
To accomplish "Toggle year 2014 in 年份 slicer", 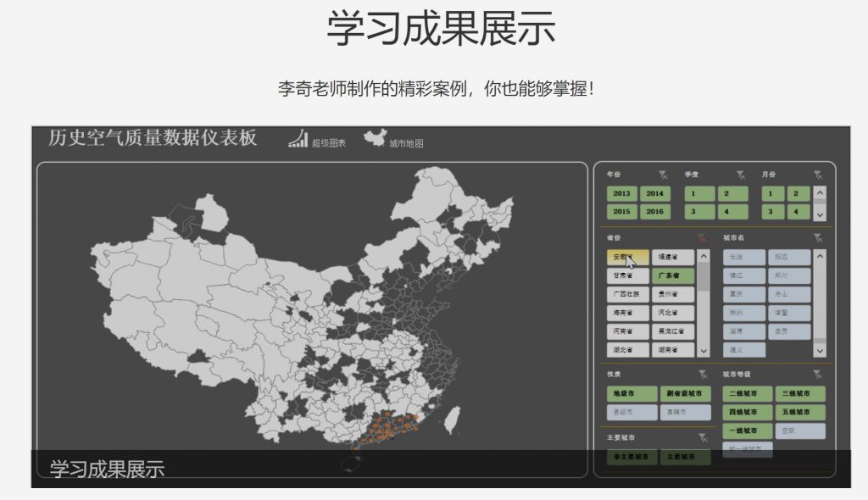I will pos(655,193).
